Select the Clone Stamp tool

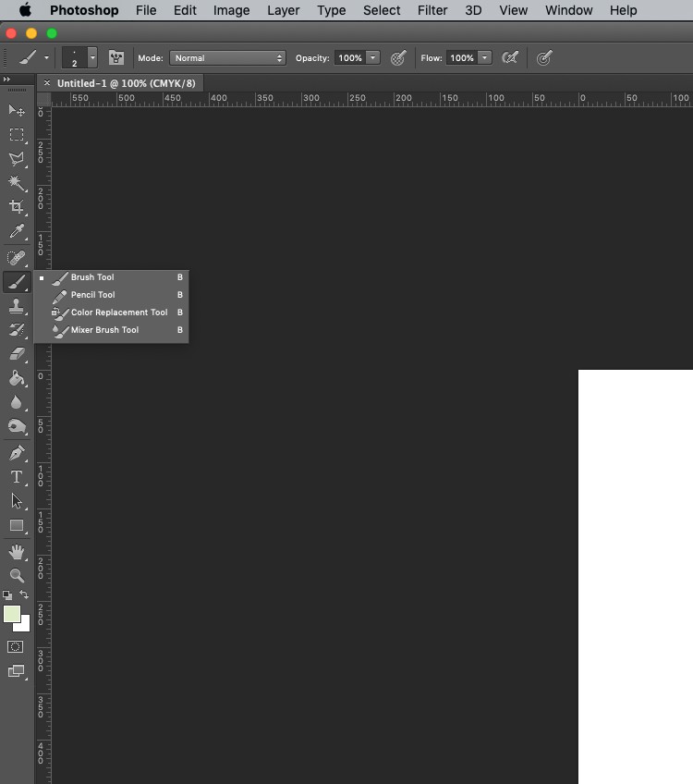[x=17, y=306]
